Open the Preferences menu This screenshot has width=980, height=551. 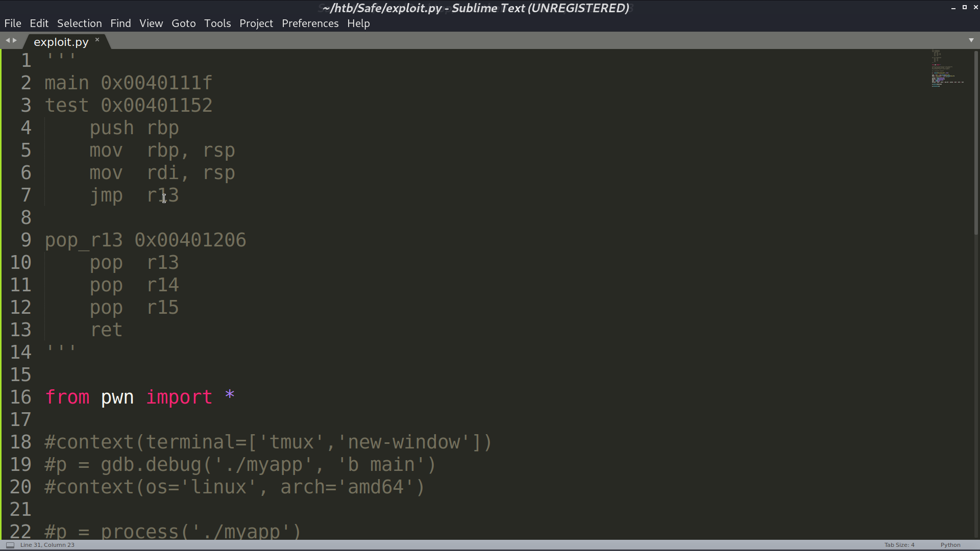310,23
